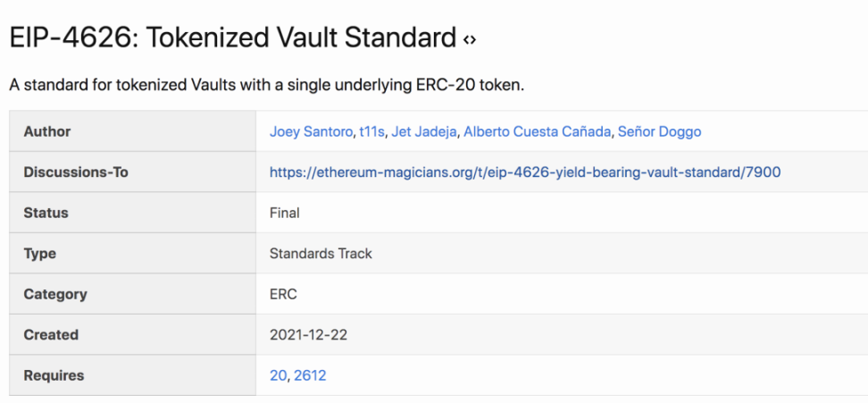This screenshot has height=403, width=868.
Task: Click the Standards Track type value
Action: (321, 254)
